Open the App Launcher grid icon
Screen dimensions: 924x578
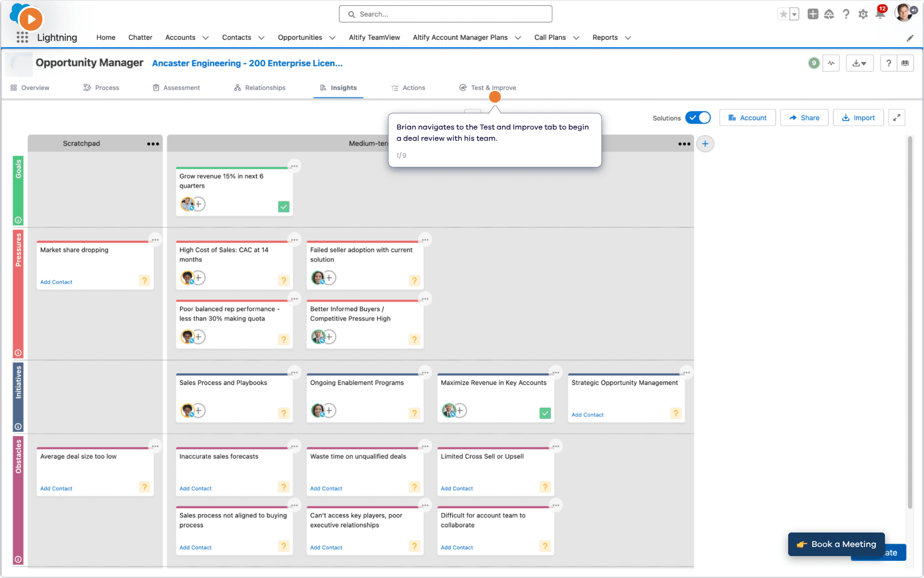pyautogui.click(x=22, y=37)
